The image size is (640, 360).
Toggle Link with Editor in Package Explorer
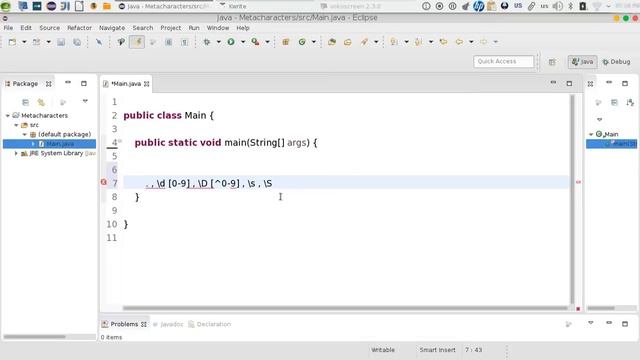tap(41, 102)
